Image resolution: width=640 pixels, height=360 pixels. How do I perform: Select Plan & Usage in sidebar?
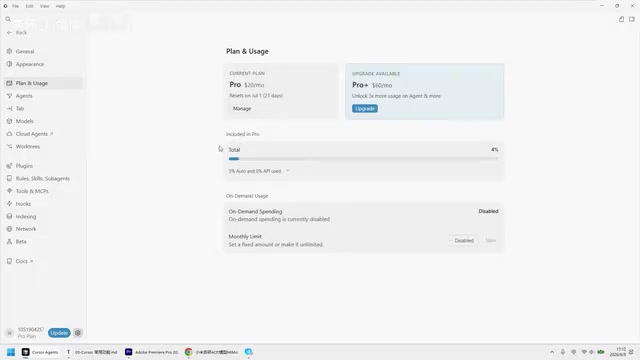(44, 83)
